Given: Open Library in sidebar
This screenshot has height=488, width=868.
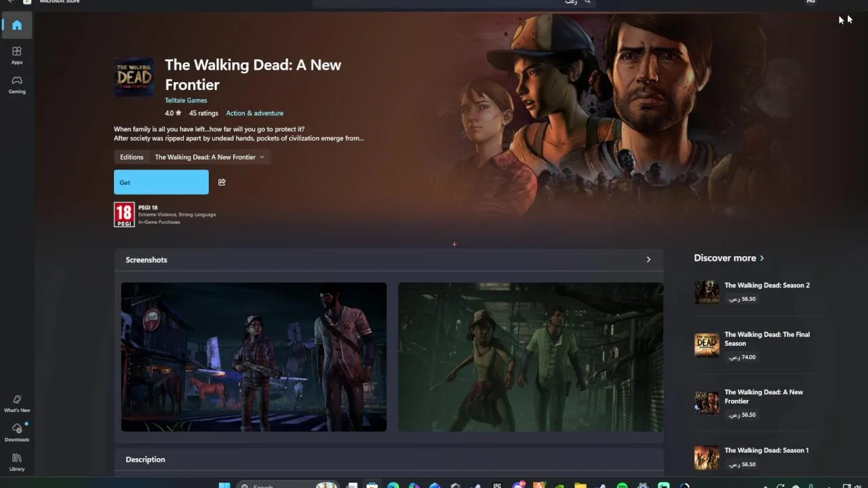Looking at the screenshot, I should pyautogui.click(x=17, y=462).
